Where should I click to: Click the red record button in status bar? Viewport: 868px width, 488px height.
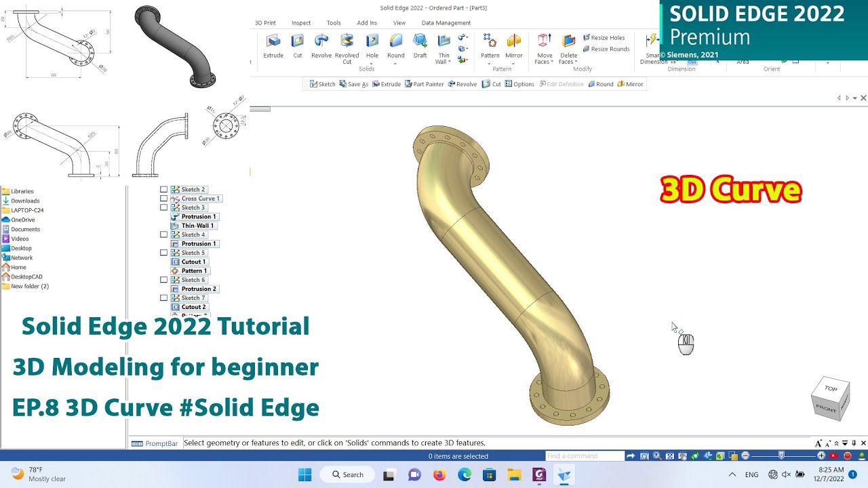[848, 456]
